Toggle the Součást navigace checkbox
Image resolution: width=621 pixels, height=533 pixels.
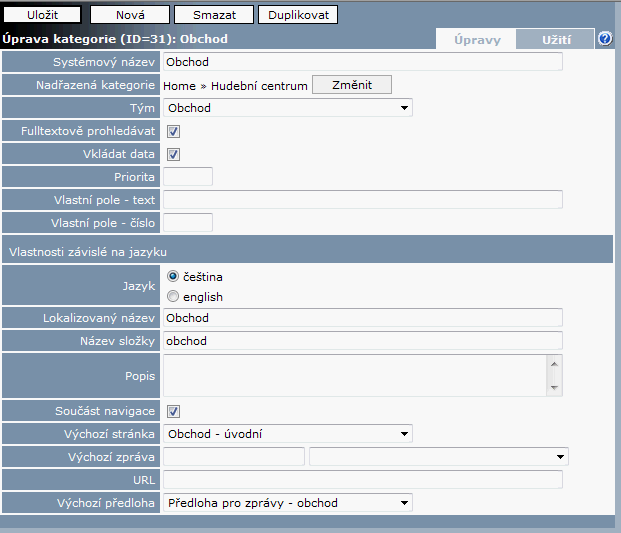coord(173,411)
